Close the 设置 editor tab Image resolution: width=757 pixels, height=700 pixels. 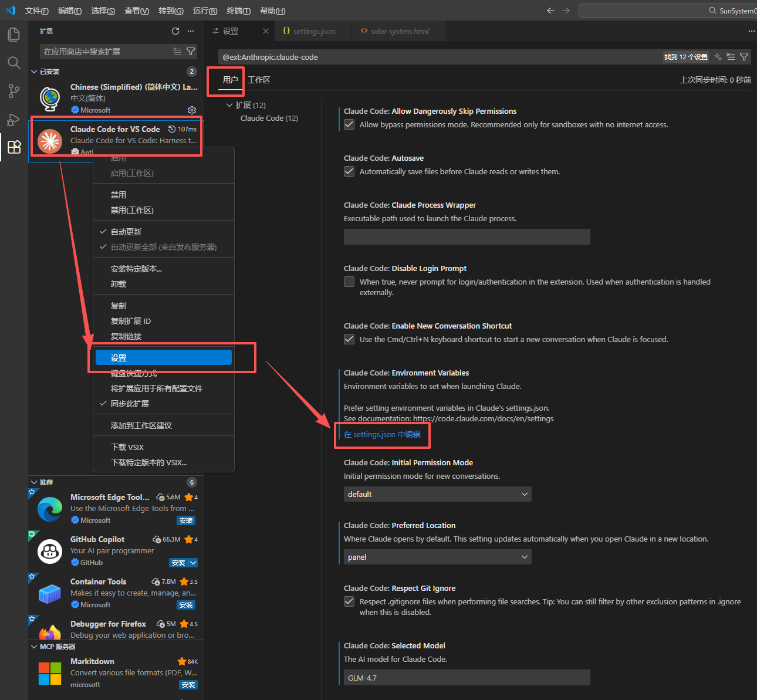click(x=266, y=31)
